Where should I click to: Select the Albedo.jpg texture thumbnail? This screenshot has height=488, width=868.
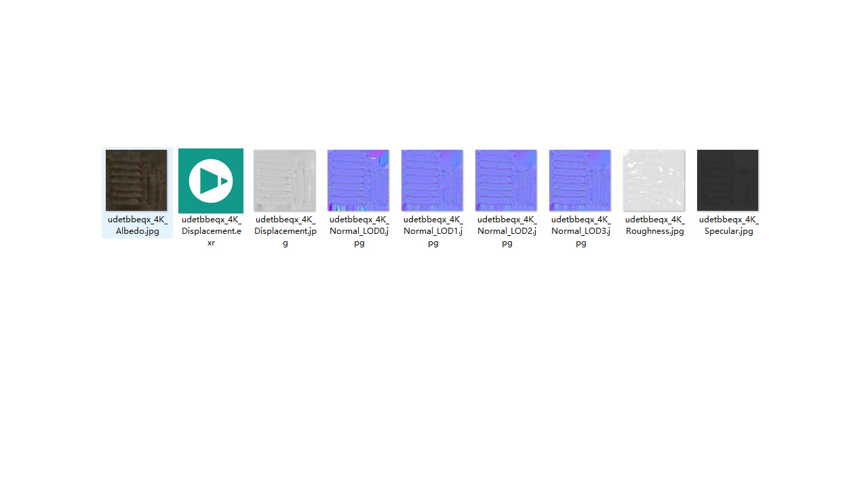tap(136, 180)
